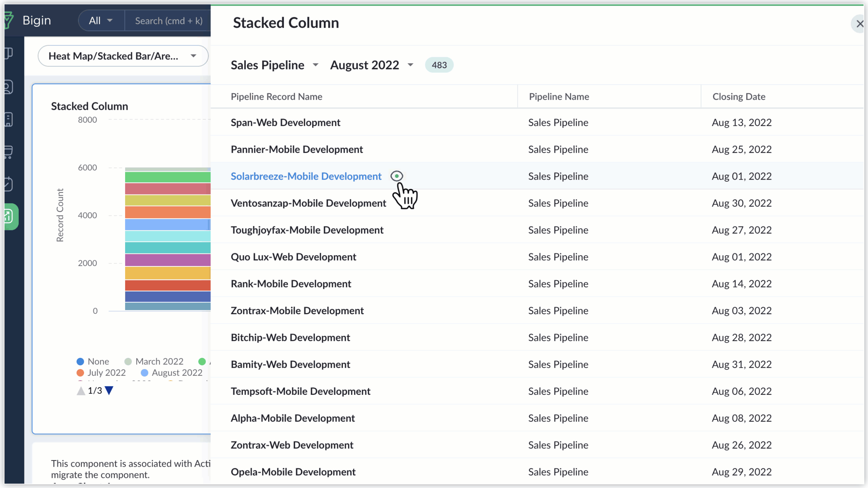868x488 pixels.
Task: Navigate to next legend page using forward arrow
Action: [109, 390]
